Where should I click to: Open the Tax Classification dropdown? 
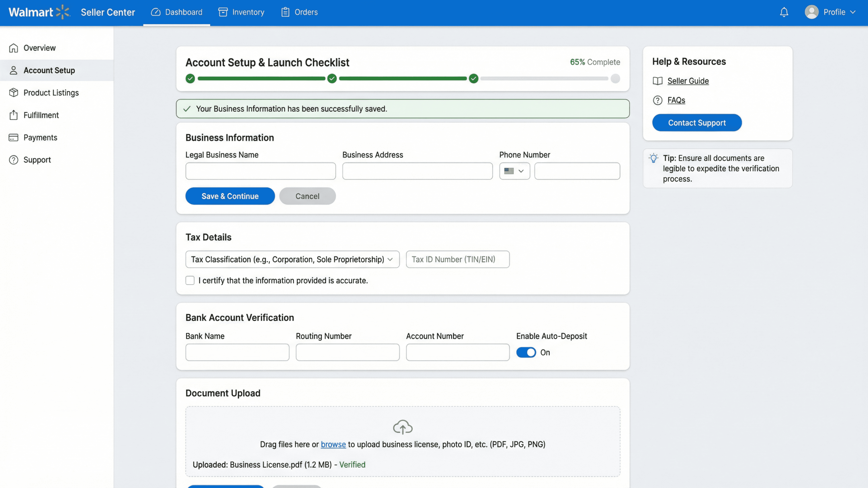point(292,259)
